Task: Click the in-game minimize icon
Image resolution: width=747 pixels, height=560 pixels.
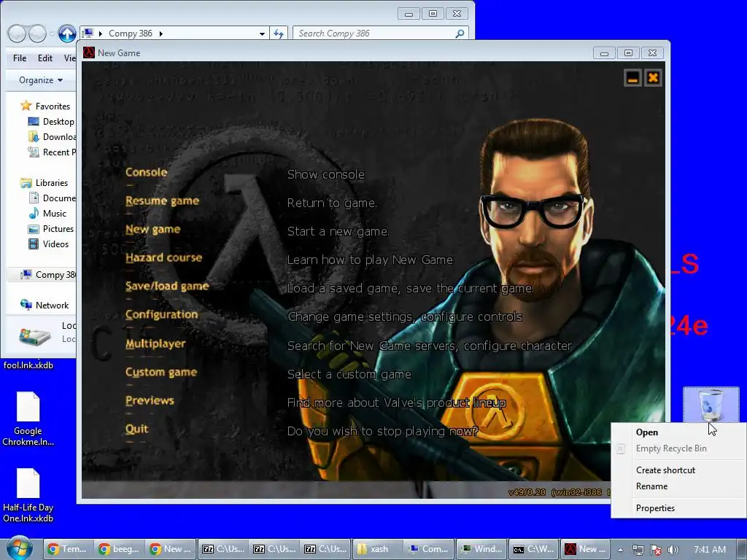Action: (632, 78)
